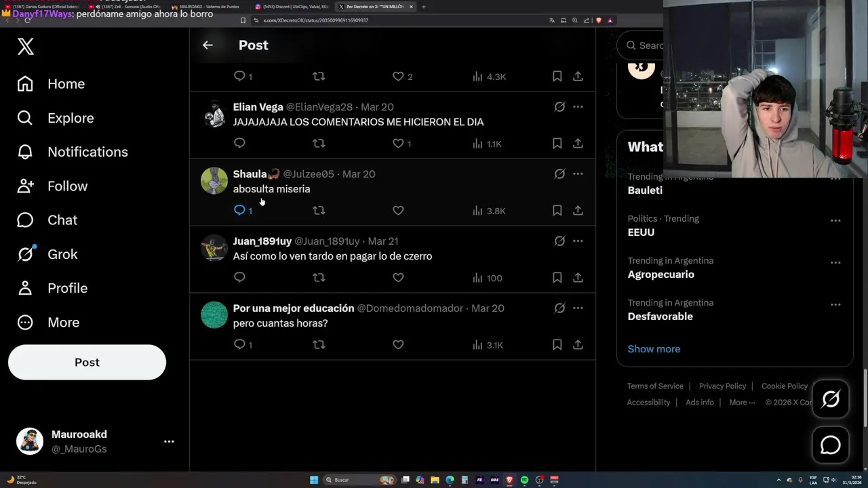This screenshot has width=868, height=488.
Task: Go to Home in sidebar
Action: tap(52, 84)
